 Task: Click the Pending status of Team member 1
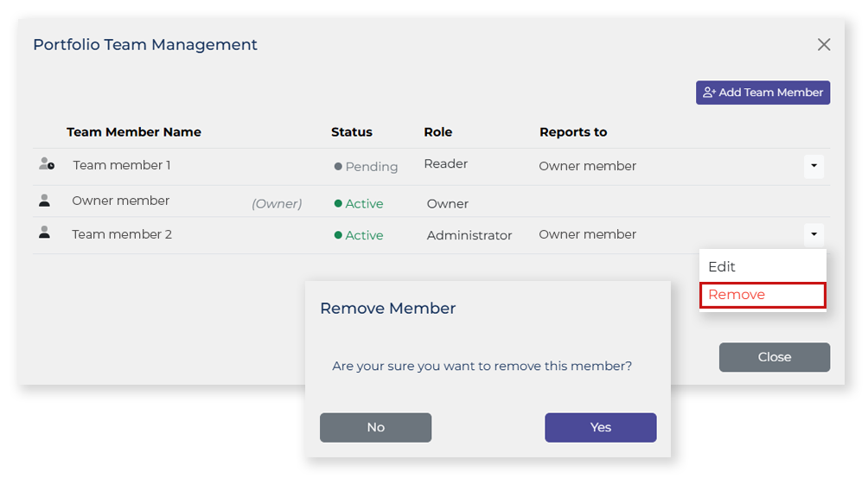[x=366, y=167]
